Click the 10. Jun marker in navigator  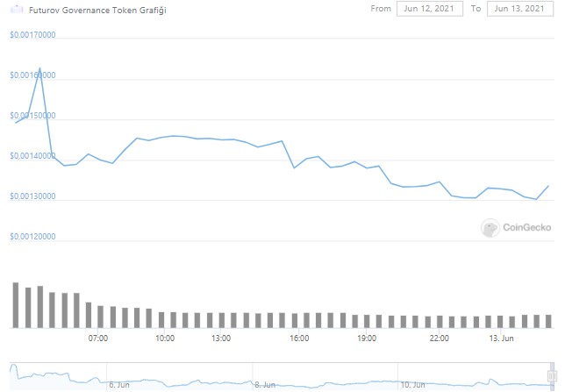412,385
